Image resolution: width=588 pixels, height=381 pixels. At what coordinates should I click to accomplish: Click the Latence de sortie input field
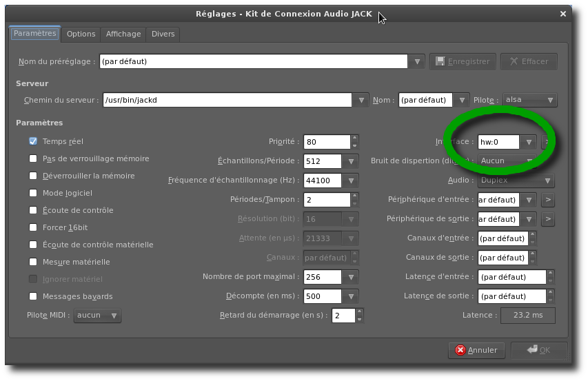512,296
